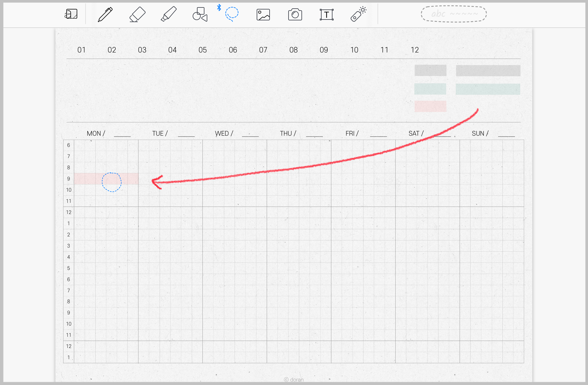
Task: Select the Eraser tool
Action: [137, 14]
